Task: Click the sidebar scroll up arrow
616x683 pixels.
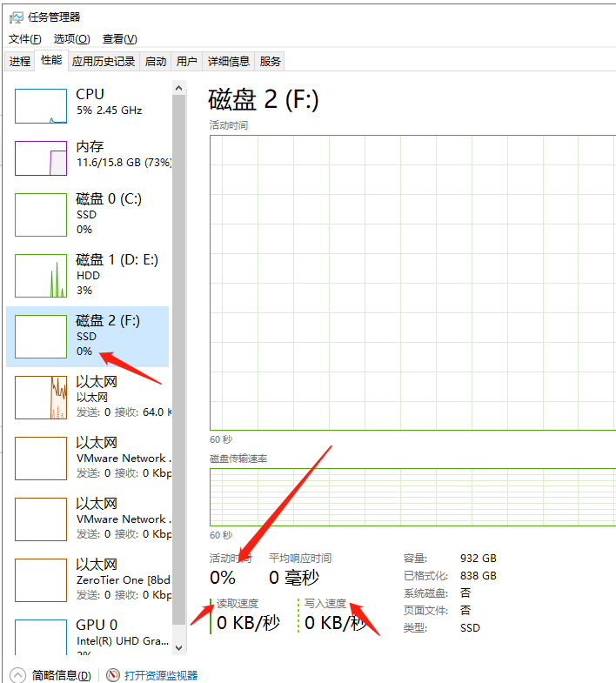Action: coord(179,88)
